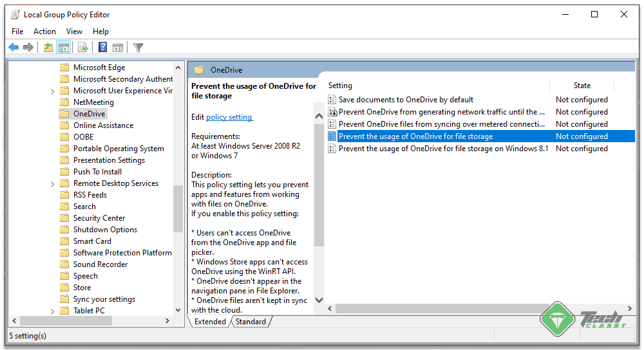Select Shutdown Options folder

(x=105, y=230)
